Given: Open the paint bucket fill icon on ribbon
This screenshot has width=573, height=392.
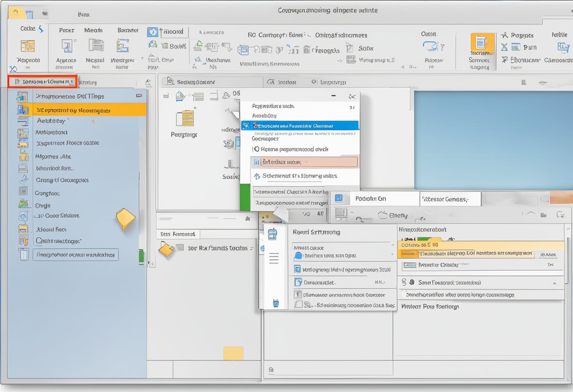Looking at the screenshot, I should [152, 44].
